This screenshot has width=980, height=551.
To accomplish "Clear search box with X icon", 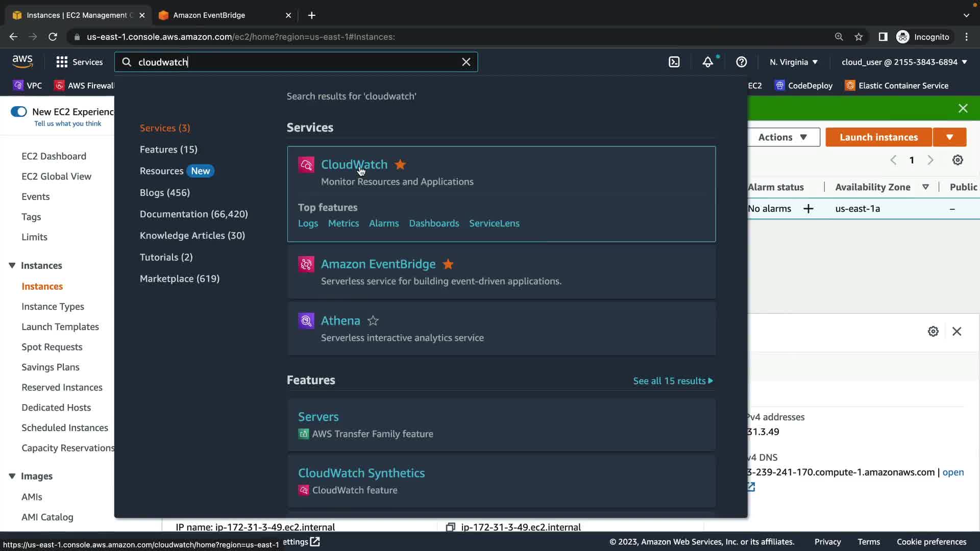I will click(x=466, y=62).
